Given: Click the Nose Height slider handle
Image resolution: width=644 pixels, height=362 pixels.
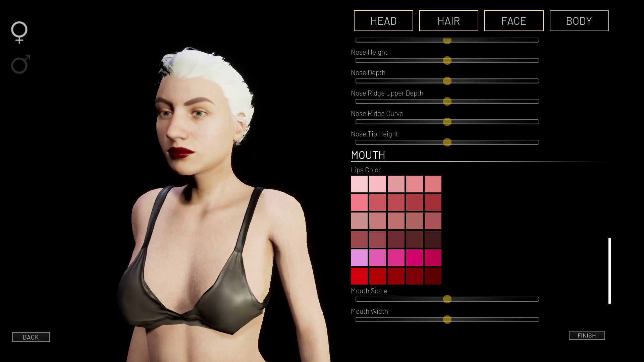Looking at the screenshot, I should click(x=447, y=61).
